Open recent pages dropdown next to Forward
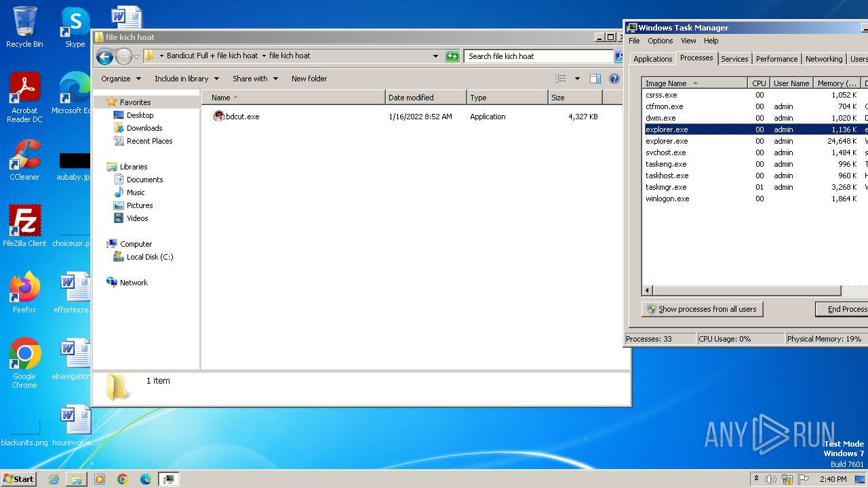The width and height of the screenshot is (868, 488). (136, 56)
